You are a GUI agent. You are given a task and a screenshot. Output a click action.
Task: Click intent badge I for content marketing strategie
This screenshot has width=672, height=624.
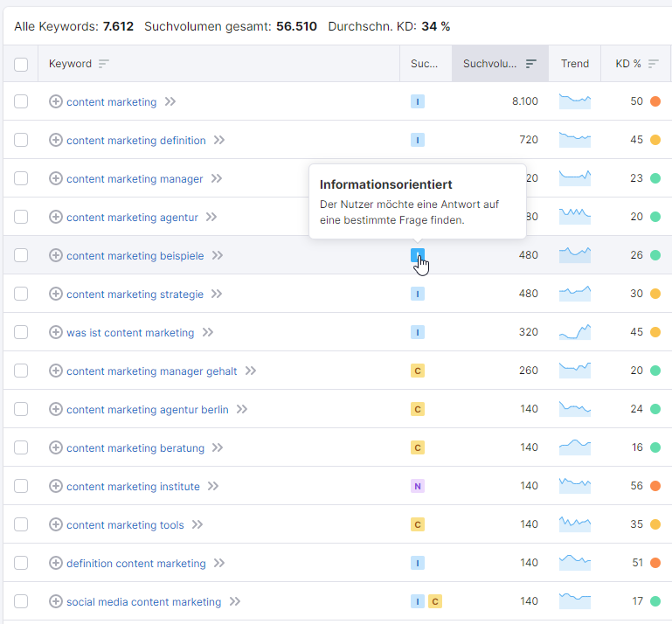tap(418, 294)
